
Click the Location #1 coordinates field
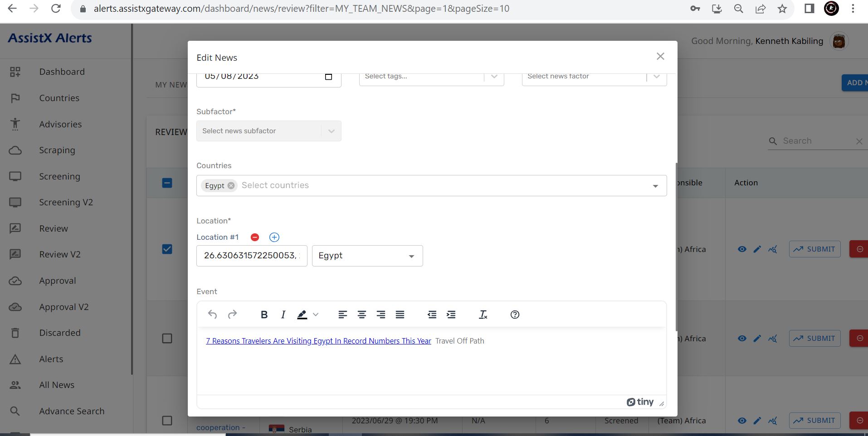pos(252,256)
